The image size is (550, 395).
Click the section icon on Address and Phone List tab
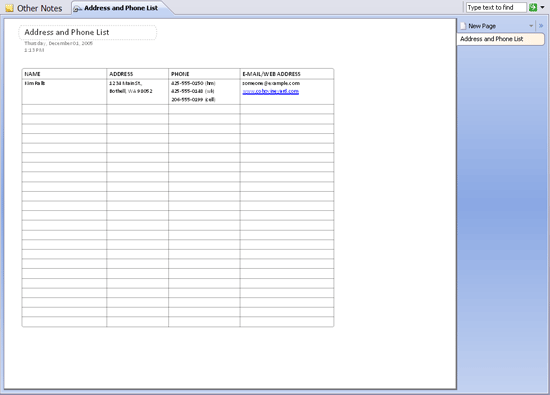78,8
